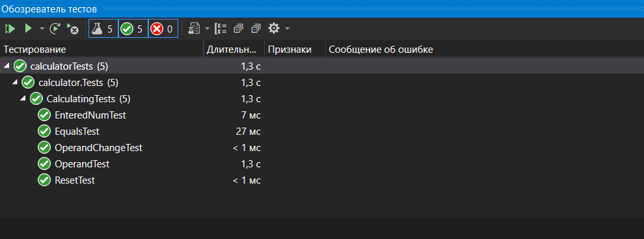Sort by the Тестирование column header
Image resolution: width=644 pixels, height=239 pixels.
102,49
